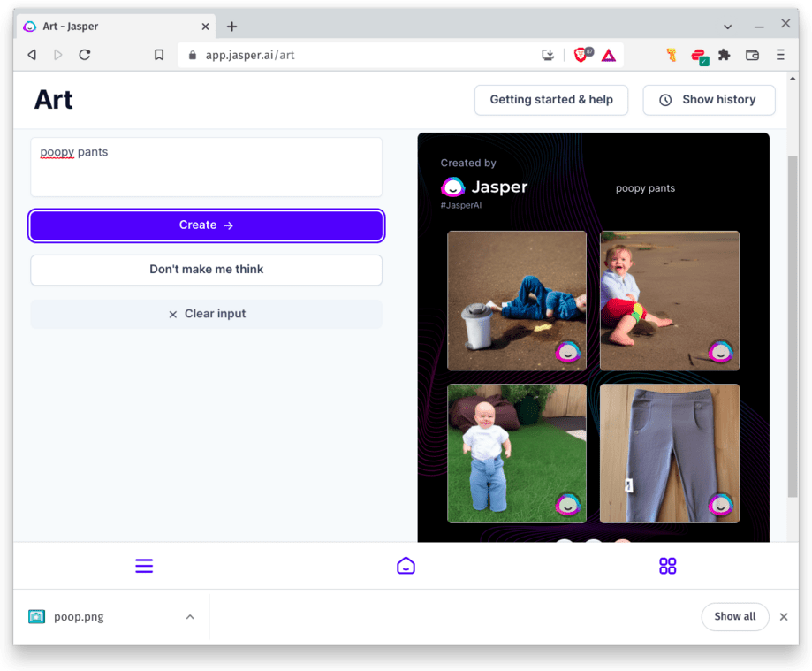Go to Jasper home icon in bottom bar
This screenshot has height=671, width=812.
click(406, 566)
